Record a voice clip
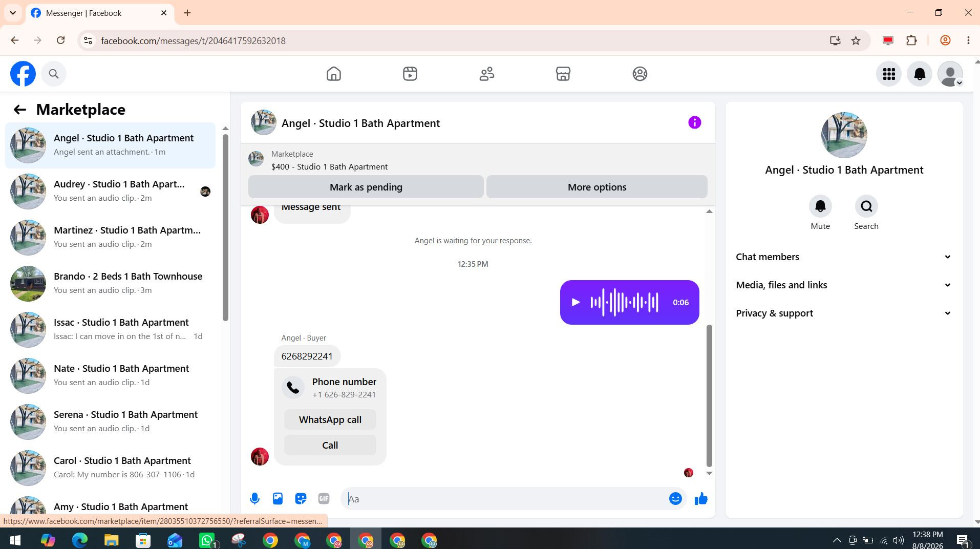Viewport: 980px width, 549px height. [254, 499]
